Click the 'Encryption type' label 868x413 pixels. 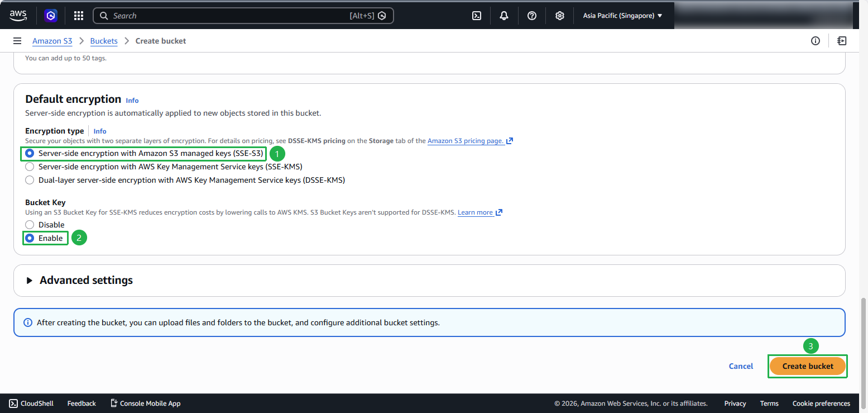click(x=55, y=131)
